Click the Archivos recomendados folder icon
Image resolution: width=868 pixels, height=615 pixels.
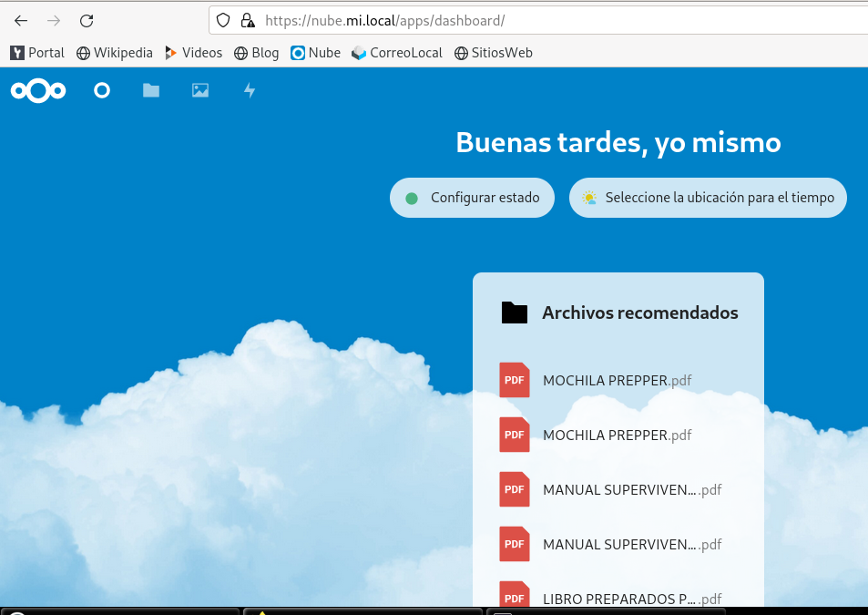(x=515, y=313)
